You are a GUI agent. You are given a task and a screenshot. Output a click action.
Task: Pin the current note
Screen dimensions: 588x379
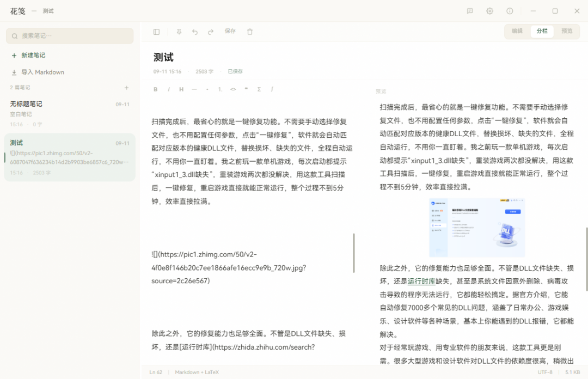[x=179, y=32]
